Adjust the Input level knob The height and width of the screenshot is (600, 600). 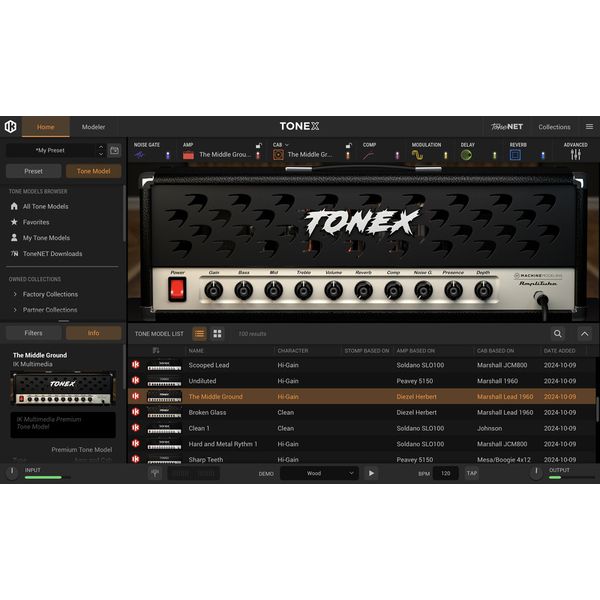(x=12, y=472)
